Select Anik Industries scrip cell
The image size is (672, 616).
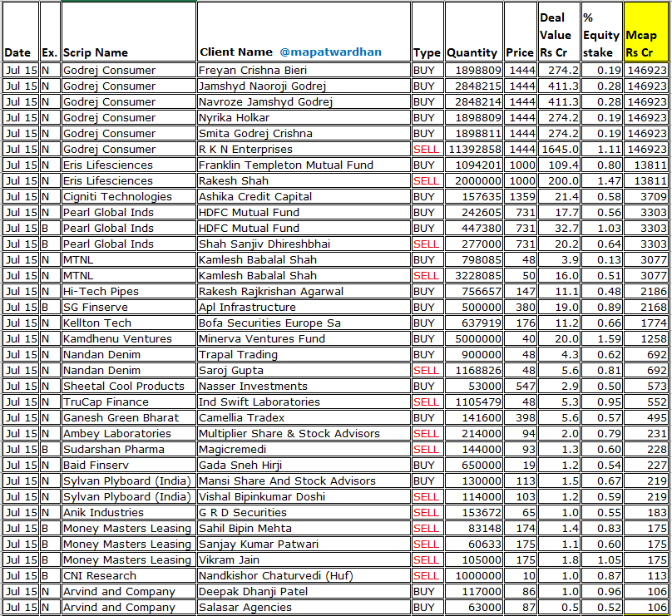pos(129,513)
